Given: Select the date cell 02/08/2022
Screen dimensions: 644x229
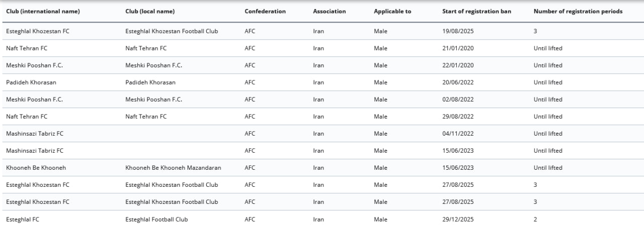Looking at the screenshot, I should coord(458,99).
